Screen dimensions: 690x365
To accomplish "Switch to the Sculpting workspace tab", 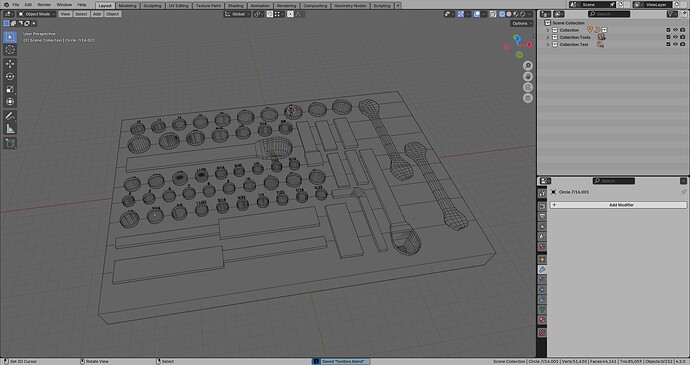I will [x=152, y=6].
